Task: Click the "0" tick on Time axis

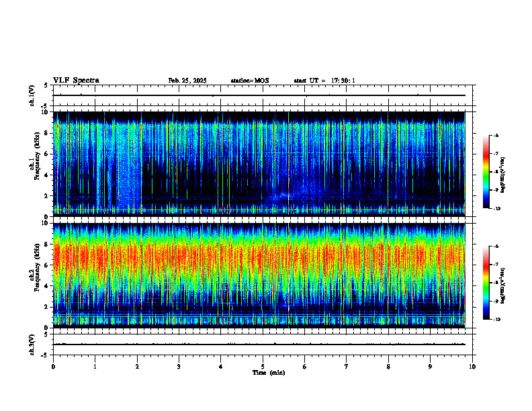Action: [53, 367]
